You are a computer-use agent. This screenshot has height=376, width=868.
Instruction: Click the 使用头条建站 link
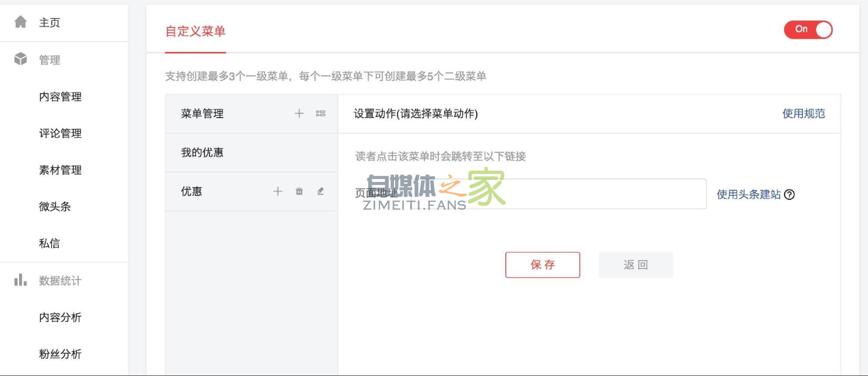click(749, 195)
